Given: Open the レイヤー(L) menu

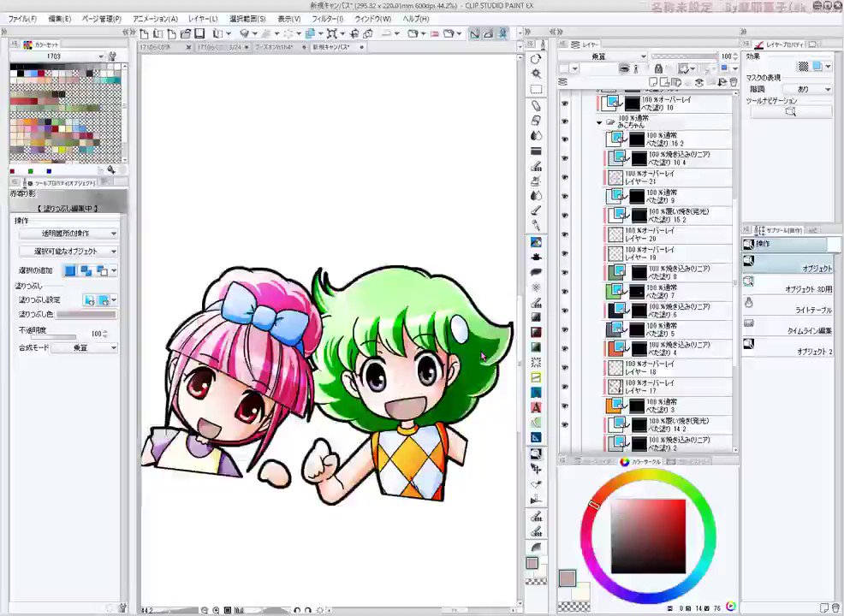Looking at the screenshot, I should pos(203,19).
